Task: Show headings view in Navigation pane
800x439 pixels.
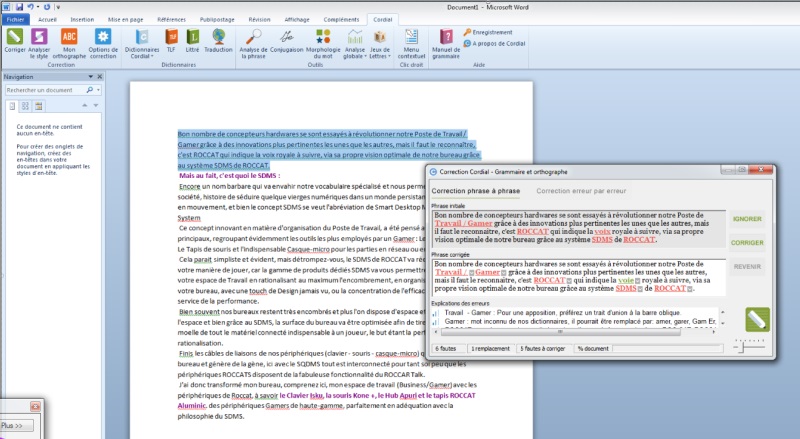Action: pyautogui.click(x=12, y=106)
